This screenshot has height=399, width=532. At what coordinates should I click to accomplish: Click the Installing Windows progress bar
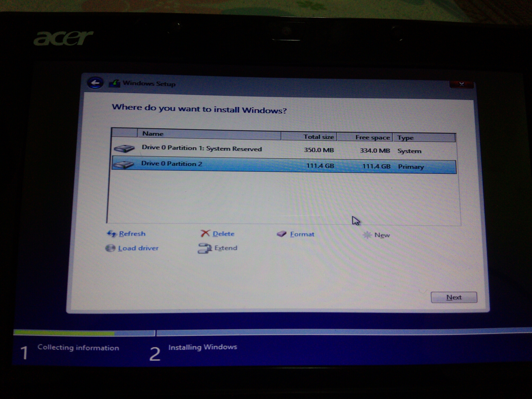point(344,331)
